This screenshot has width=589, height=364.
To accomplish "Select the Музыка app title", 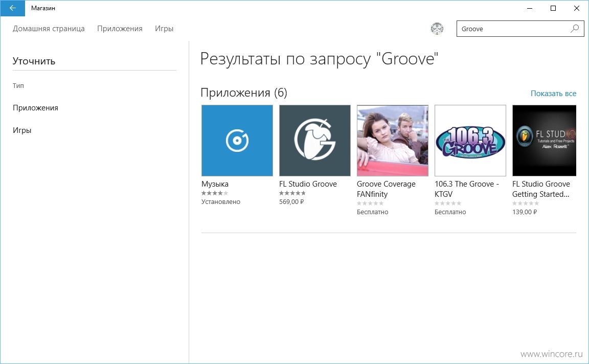I will click(215, 184).
